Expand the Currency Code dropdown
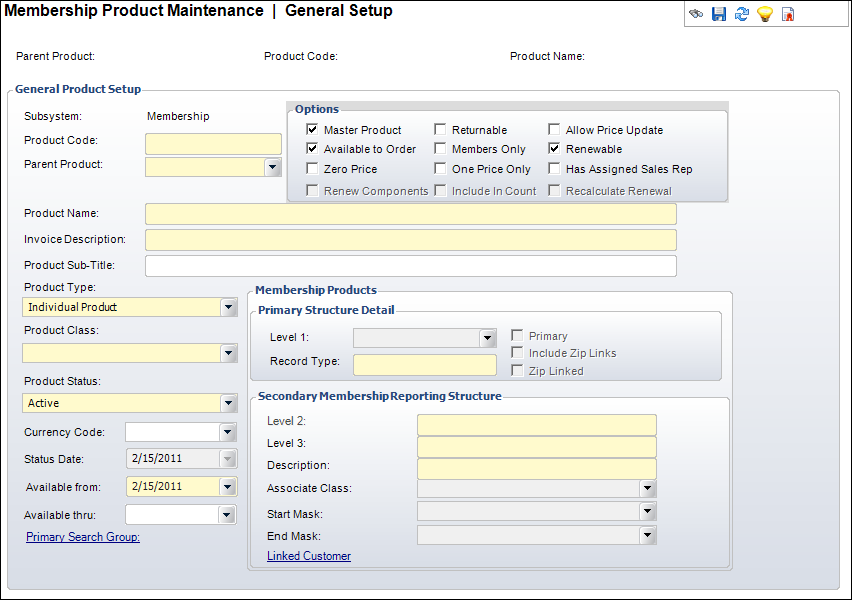Viewport: 852px width, 600px height. pos(228,432)
